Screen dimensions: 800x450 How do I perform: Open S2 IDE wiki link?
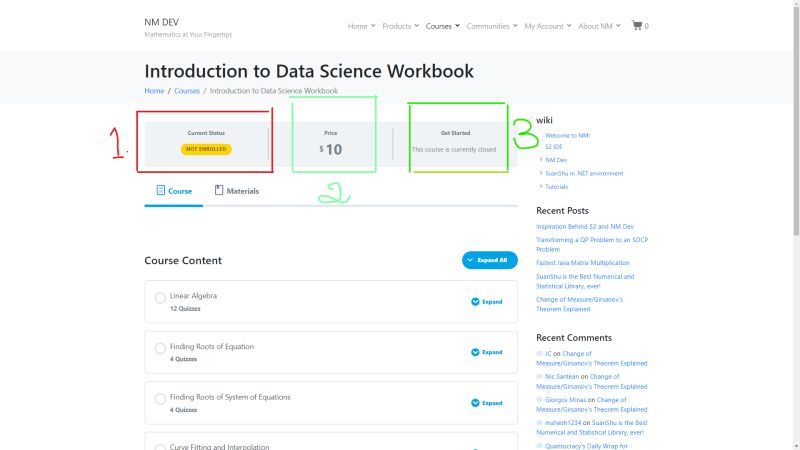pos(554,146)
